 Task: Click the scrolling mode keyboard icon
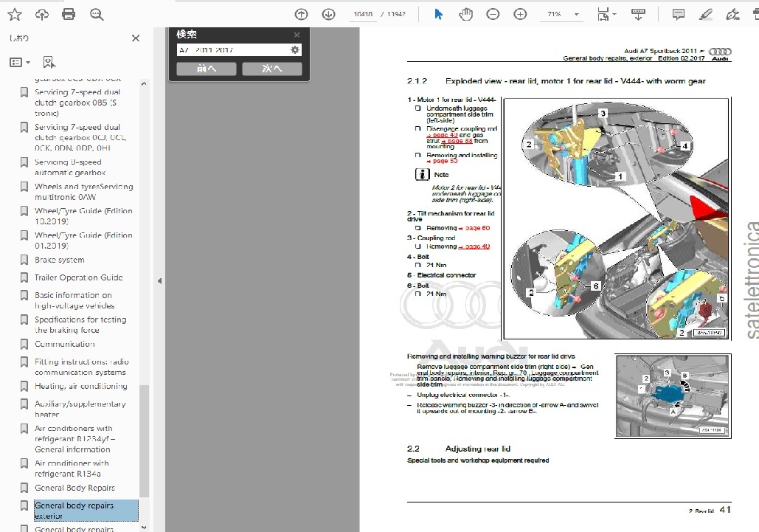coord(638,15)
